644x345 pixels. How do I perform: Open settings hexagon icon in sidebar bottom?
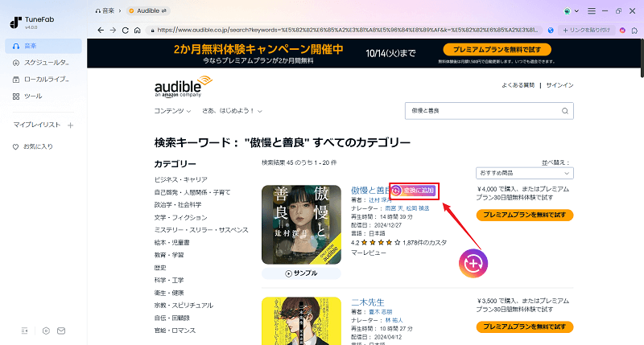[x=46, y=331]
